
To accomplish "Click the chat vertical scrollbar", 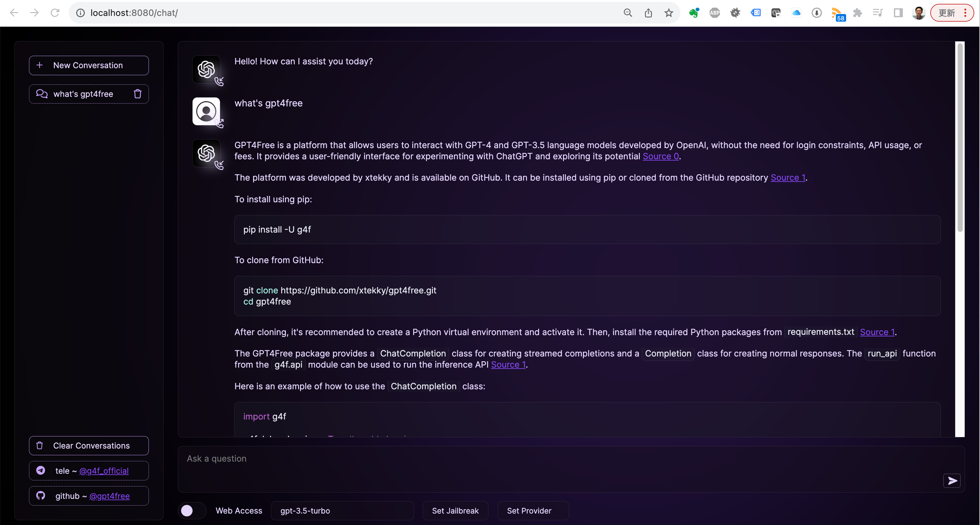I will tap(960, 137).
